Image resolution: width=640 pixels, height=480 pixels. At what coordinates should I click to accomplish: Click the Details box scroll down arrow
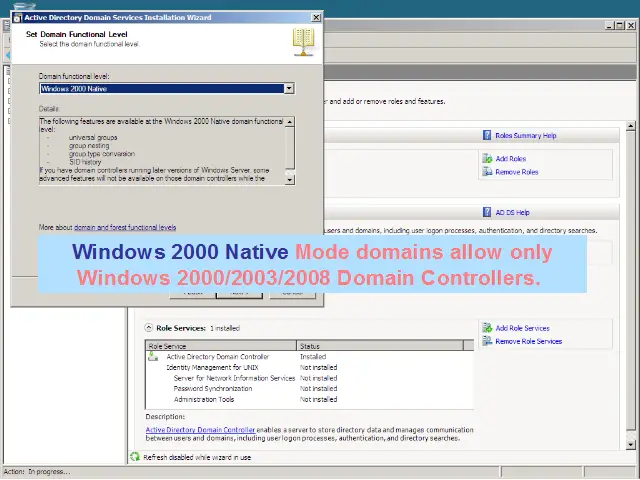(289, 180)
